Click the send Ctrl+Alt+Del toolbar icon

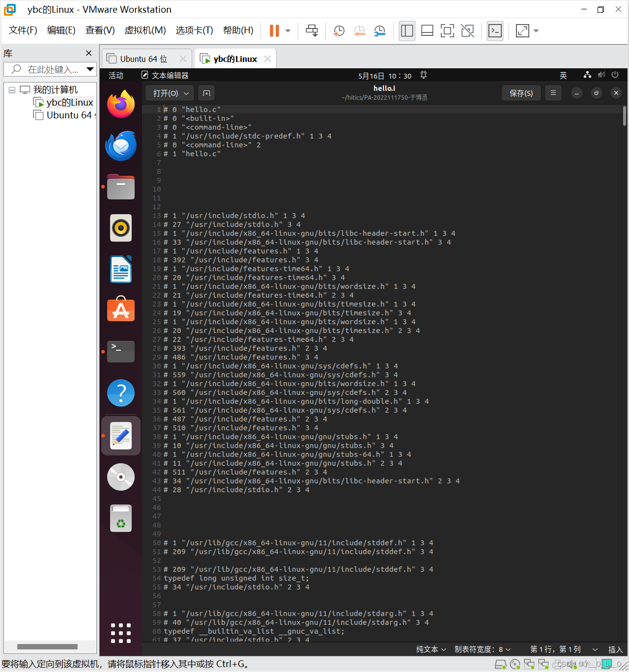pos(312,30)
